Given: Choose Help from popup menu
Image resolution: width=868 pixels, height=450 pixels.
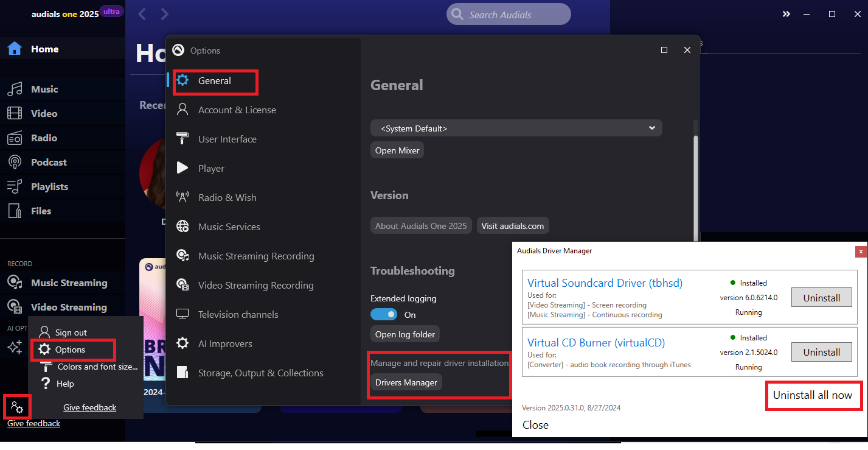Looking at the screenshot, I should pyautogui.click(x=65, y=384).
